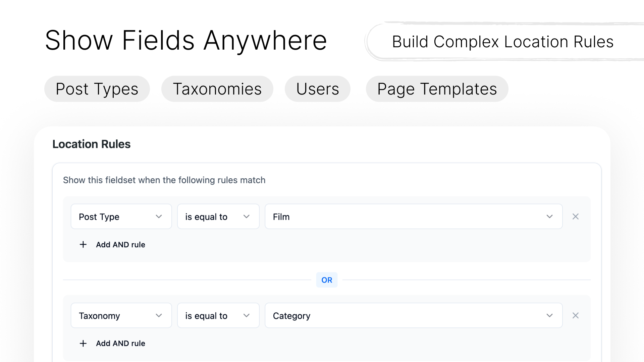Click the OR connector between rule groups

327,280
